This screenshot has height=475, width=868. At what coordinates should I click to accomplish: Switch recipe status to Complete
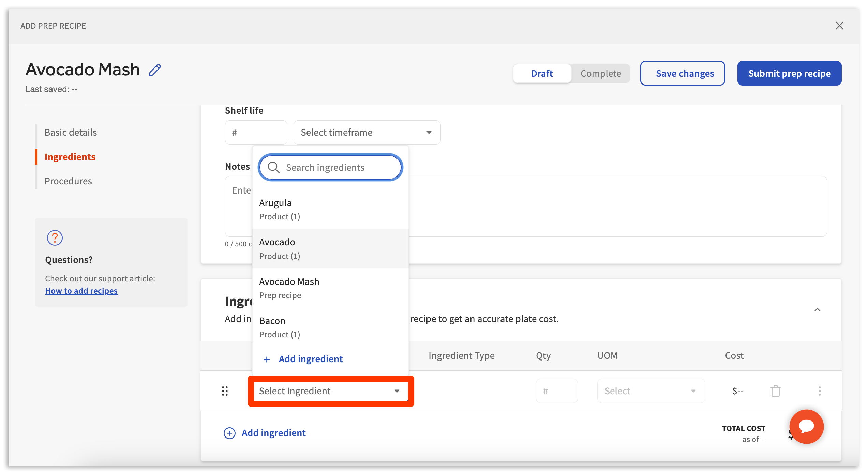(x=601, y=73)
